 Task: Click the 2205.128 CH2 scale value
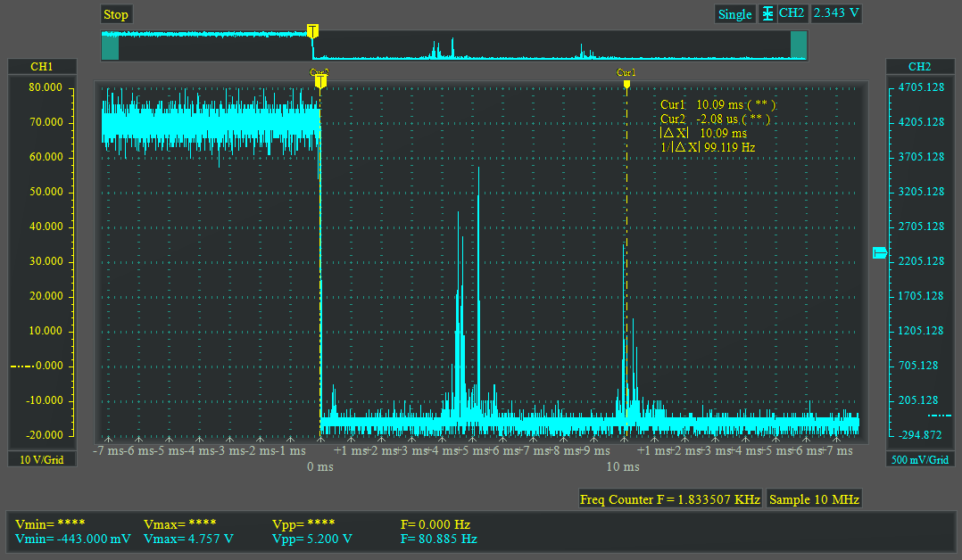click(x=921, y=261)
